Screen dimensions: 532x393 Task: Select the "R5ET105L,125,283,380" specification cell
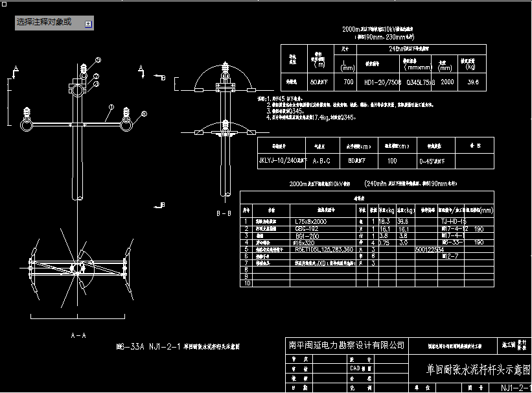click(324, 249)
